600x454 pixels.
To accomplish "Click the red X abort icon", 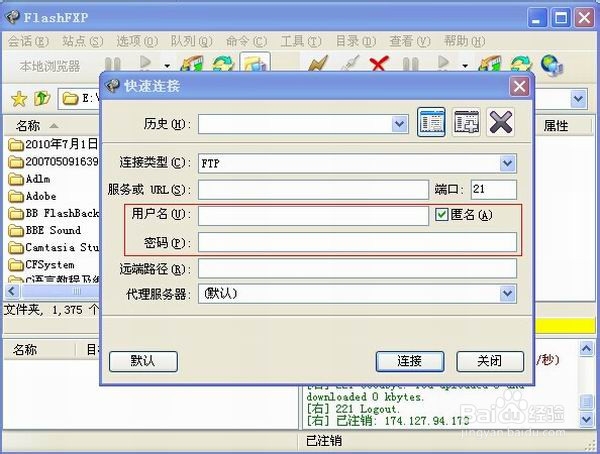I will point(379,64).
